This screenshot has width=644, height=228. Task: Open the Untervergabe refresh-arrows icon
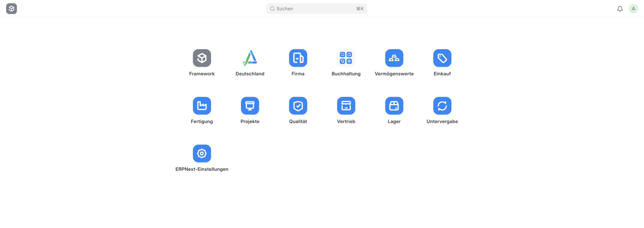pos(442,106)
